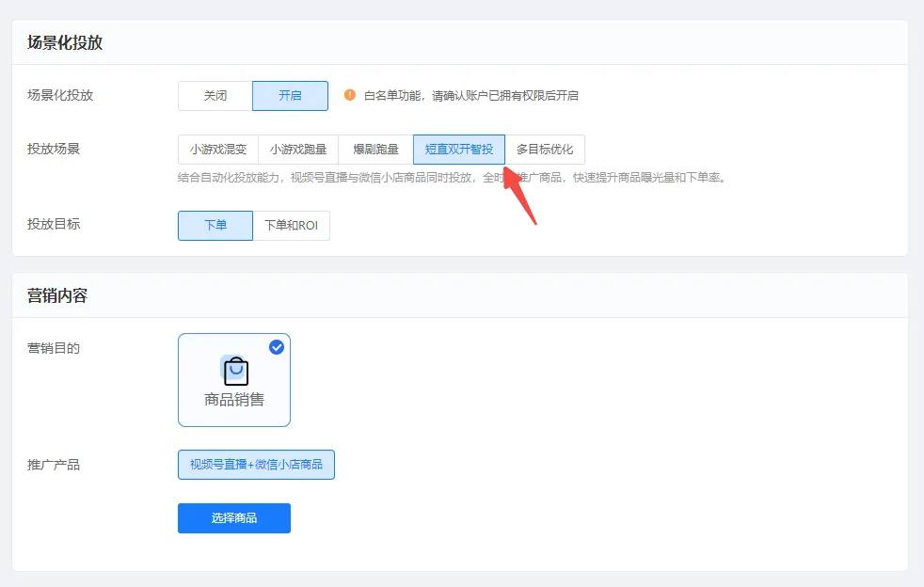Click the scene description text starting 结合自动化投放能力

[452, 178]
